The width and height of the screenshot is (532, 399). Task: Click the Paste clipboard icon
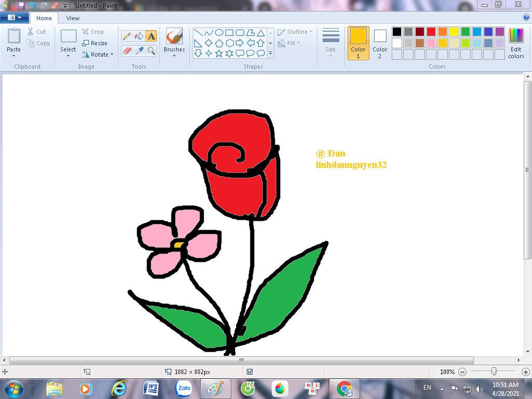[x=14, y=36]
